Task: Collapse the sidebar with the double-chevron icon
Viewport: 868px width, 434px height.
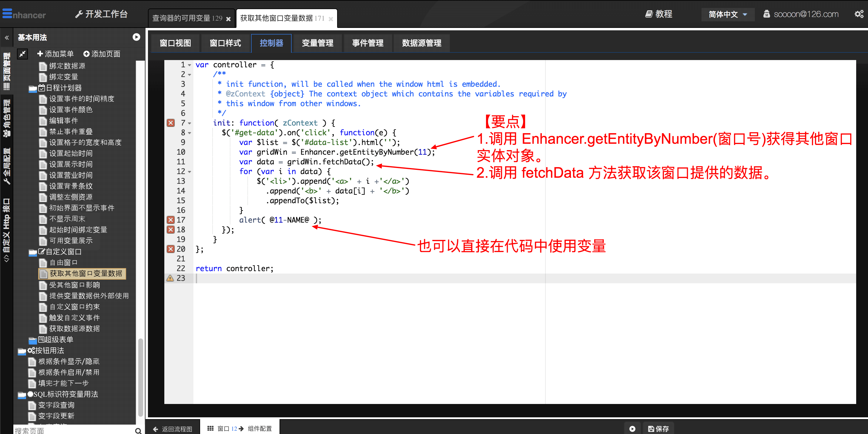Action: pyautogui.click(x=7, y=37)
